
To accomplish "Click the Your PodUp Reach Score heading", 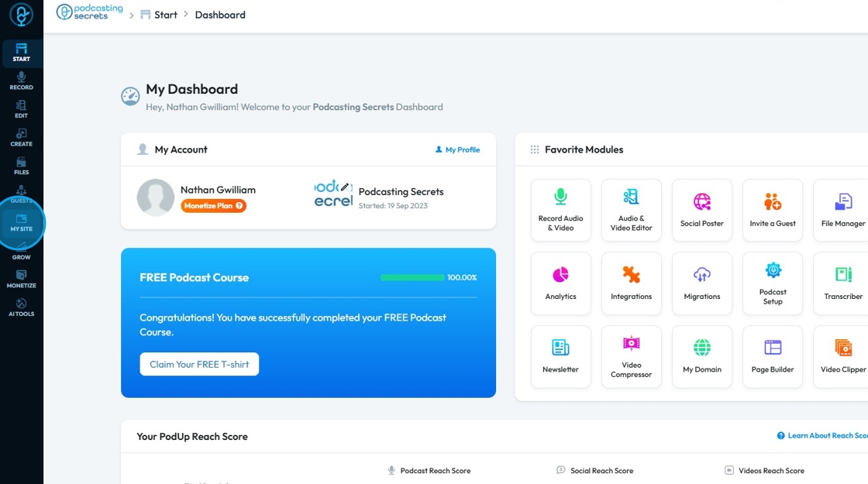I will pyautogui.click(x=192, y=437).
